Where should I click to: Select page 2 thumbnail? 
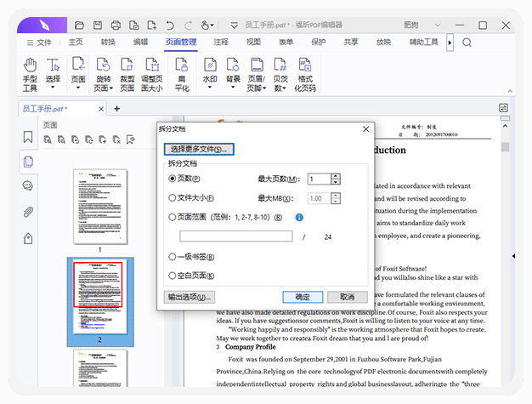[x=100, y=297]
